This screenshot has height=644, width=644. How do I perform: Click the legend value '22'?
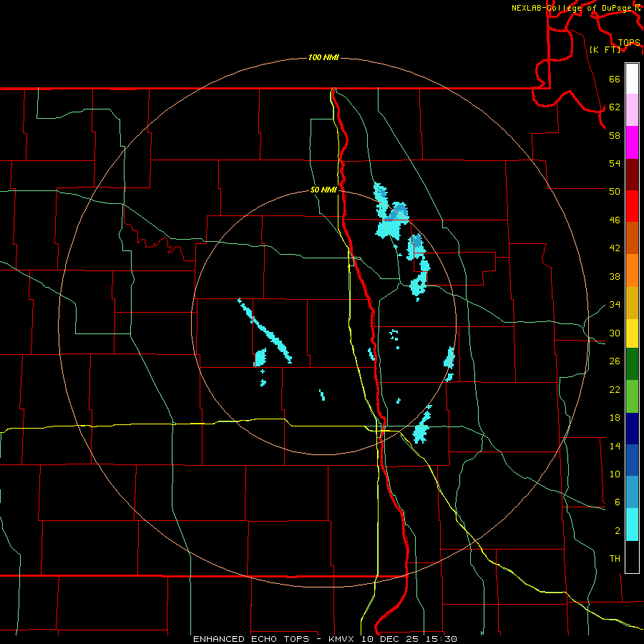click(615, 389)
